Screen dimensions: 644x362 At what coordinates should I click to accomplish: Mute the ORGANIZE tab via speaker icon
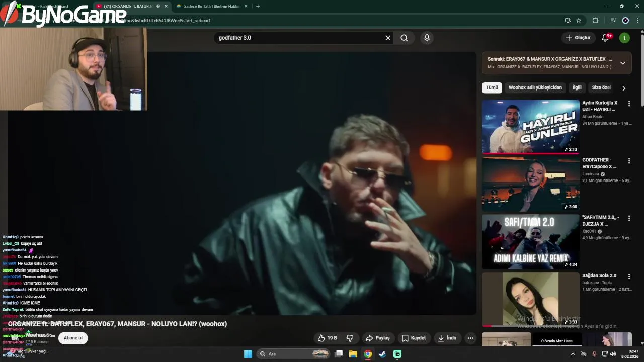[158, 6]
